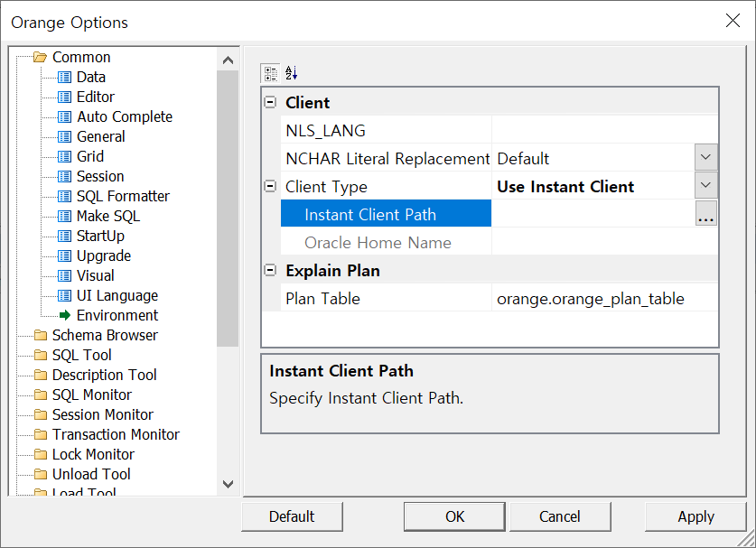Browse for Instant Client Path with ellipsis

(705, 214)
